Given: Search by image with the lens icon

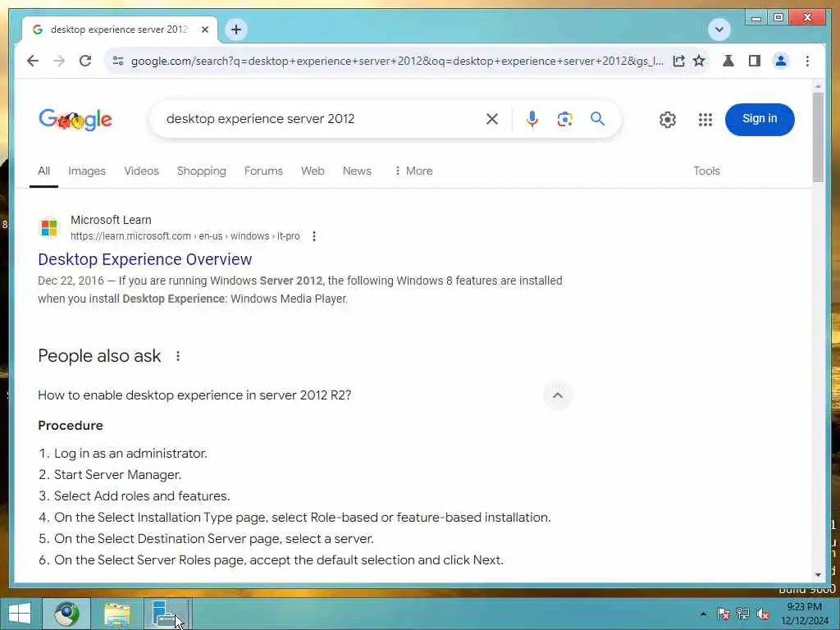Looking at the screenshot, I should point(564,119).
